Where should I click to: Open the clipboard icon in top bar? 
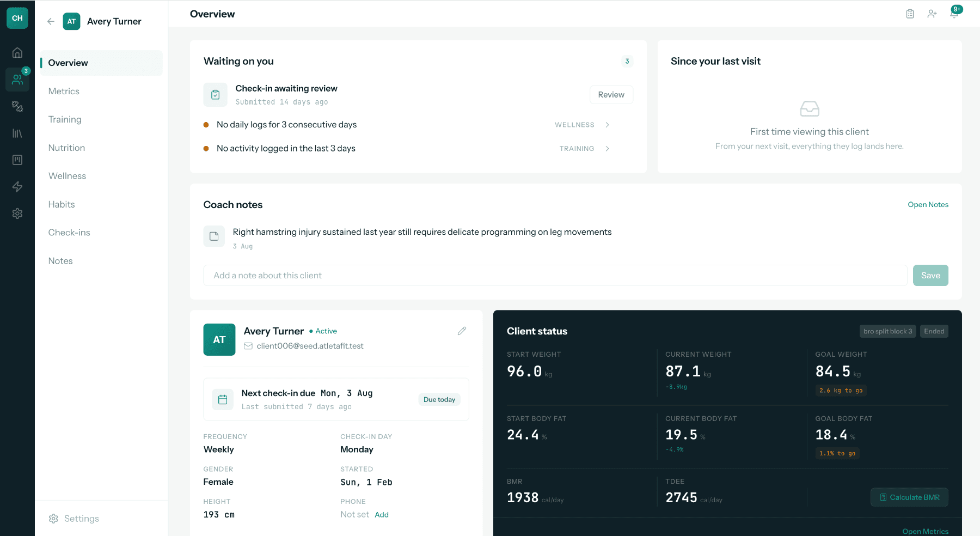click(910, 14)
